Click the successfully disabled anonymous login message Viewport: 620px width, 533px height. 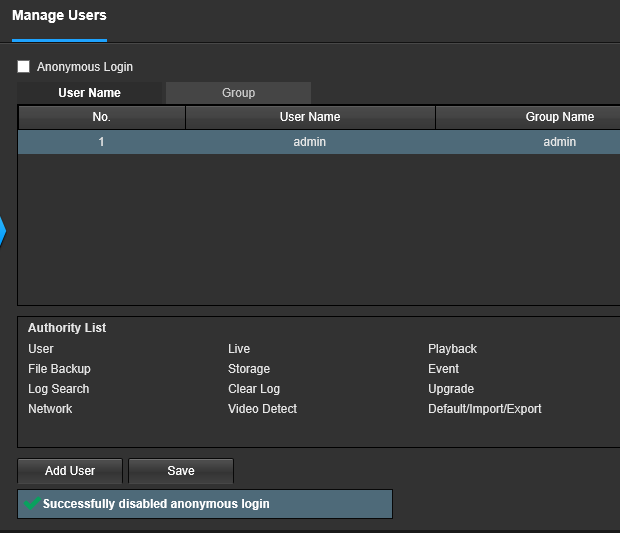tap(156, 504)
